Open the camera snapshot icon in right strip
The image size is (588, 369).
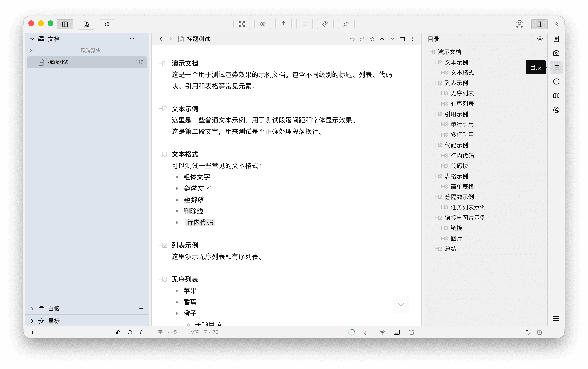556,53
